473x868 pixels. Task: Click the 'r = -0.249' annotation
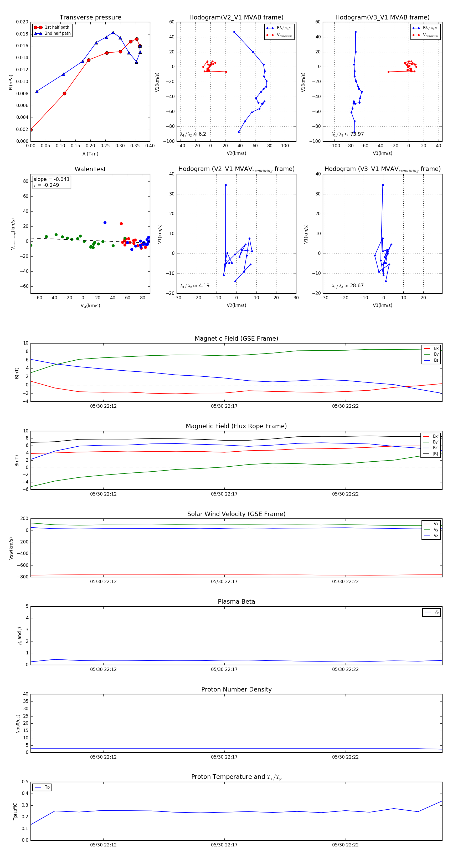coord(47,185)
